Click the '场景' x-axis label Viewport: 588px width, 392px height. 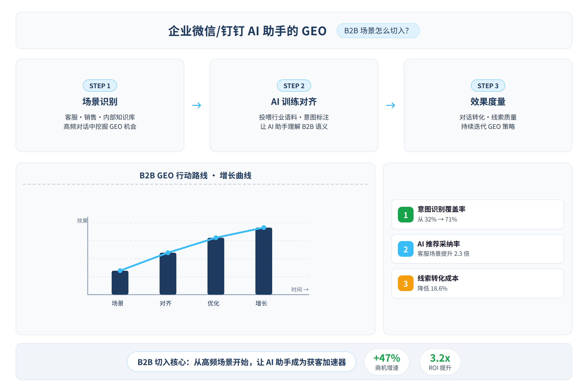tap(118, 303)
